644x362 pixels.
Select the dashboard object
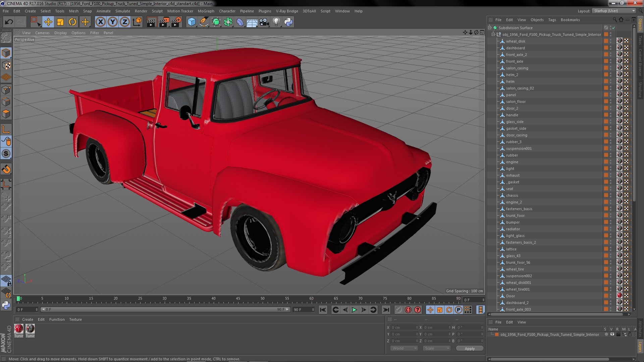(x=515, y=48)
